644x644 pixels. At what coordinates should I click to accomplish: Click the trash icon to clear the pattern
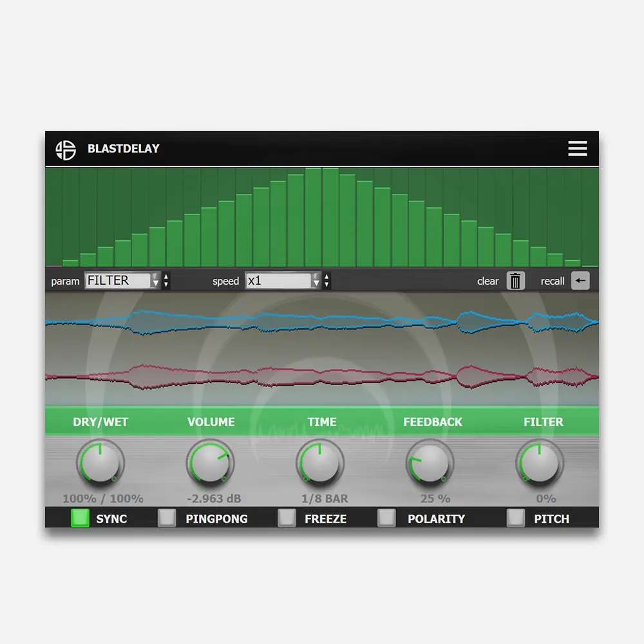(x=516, y=281)
